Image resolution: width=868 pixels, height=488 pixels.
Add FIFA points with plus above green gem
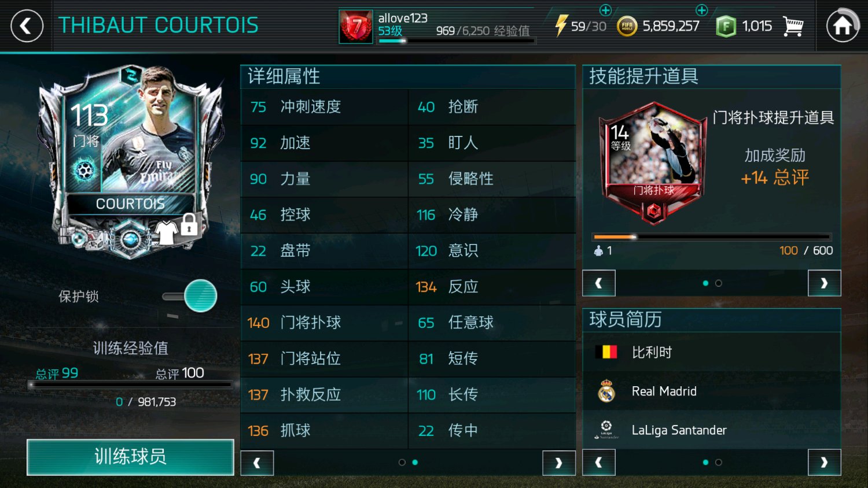701,10
